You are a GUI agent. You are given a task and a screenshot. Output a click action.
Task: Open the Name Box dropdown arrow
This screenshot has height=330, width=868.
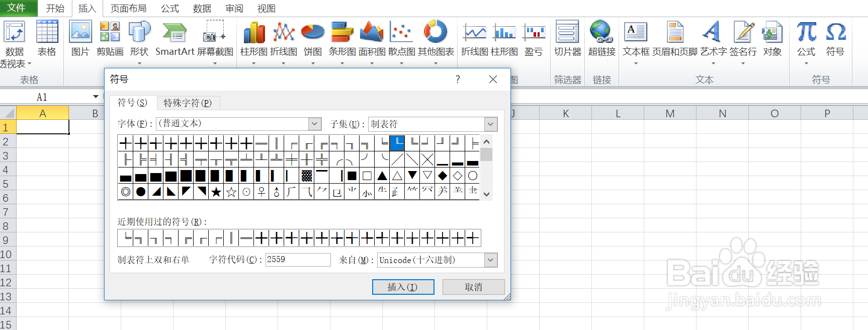tap(96, 97)
